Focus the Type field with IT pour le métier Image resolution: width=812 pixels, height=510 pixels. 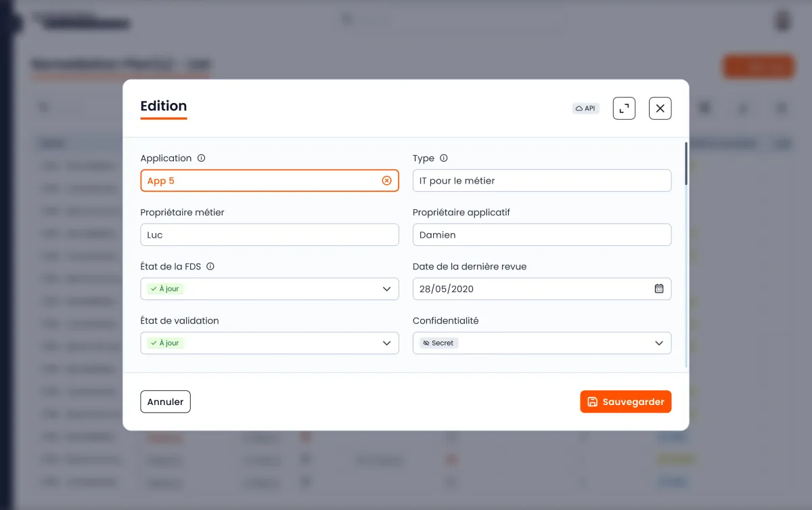541,181
